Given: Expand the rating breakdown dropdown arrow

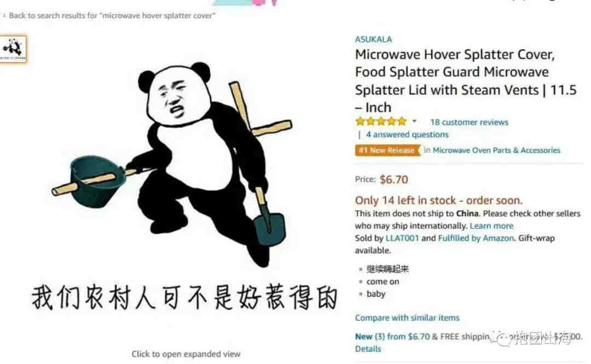Looking at the screenshot, I should (414, 121).
